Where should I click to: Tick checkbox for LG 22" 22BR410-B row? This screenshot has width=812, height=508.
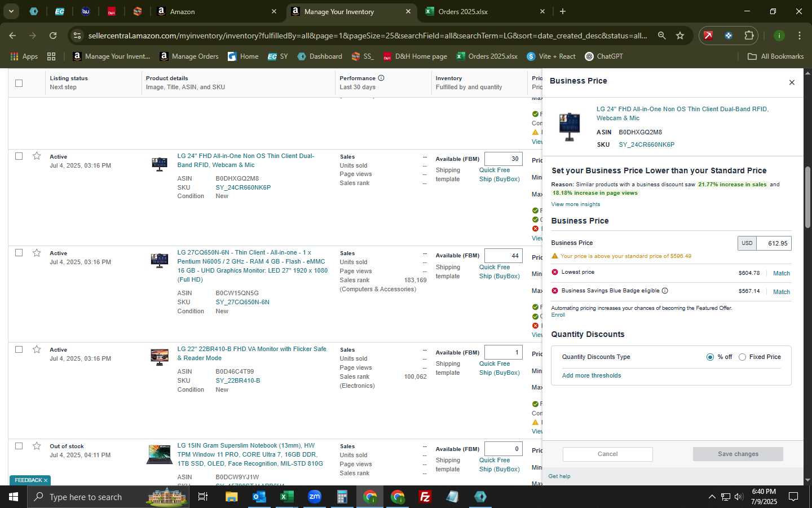(19, 349)
